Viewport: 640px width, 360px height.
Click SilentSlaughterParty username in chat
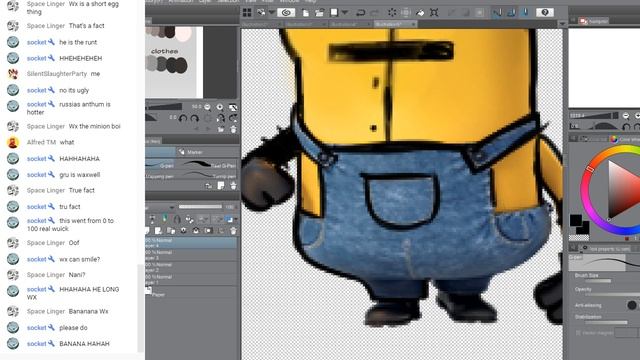point(57,74)
